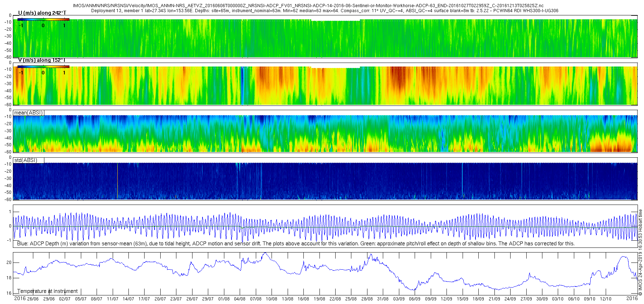The height and width of the screenshot is (304, 644).
Task: Click the '11/07' date tick label
Action: tap(112, 299)
